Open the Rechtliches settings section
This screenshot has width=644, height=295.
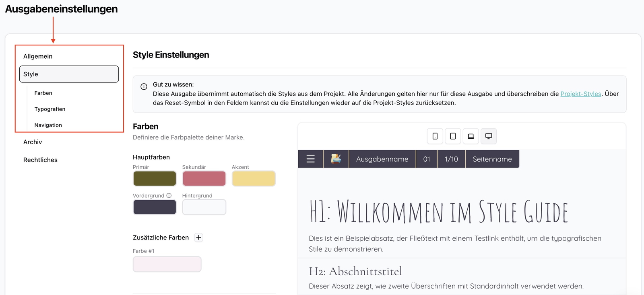click(40, 160)
